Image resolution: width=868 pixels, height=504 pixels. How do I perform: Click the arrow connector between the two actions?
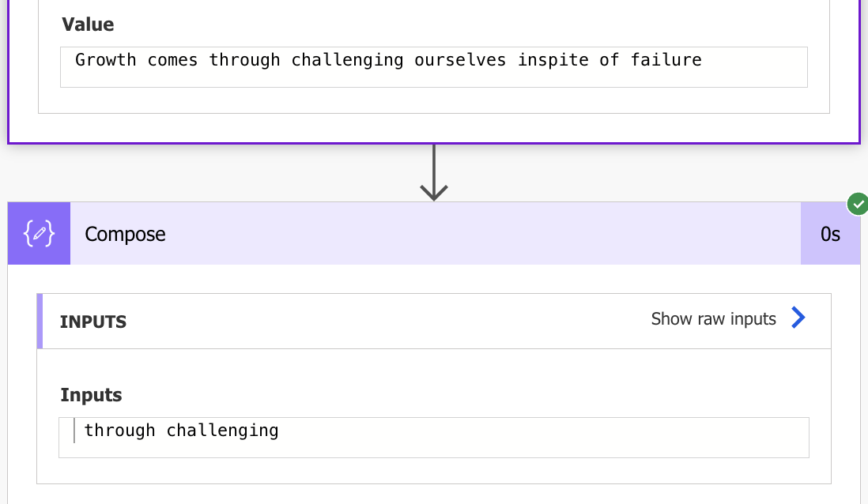(x=432, y=172)
